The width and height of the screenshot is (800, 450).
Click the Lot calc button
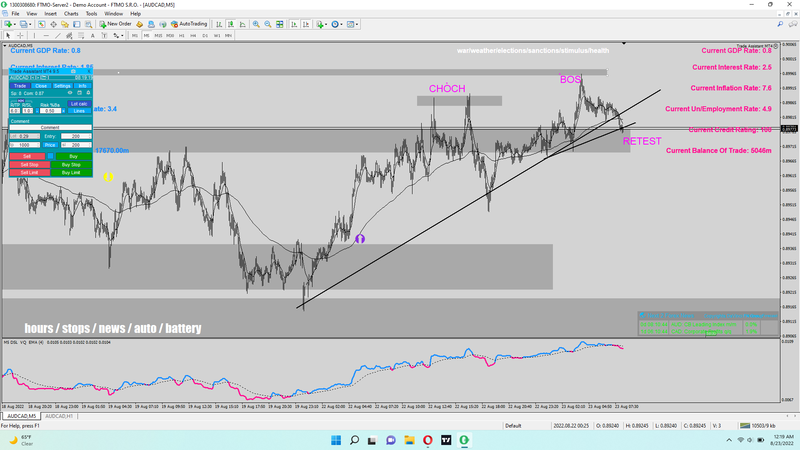79,104
